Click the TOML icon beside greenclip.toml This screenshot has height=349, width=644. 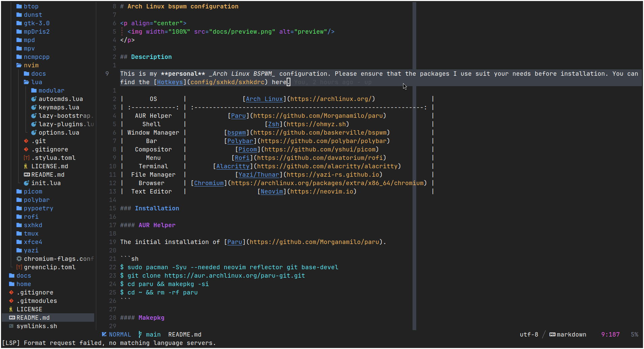coord(19,267)
